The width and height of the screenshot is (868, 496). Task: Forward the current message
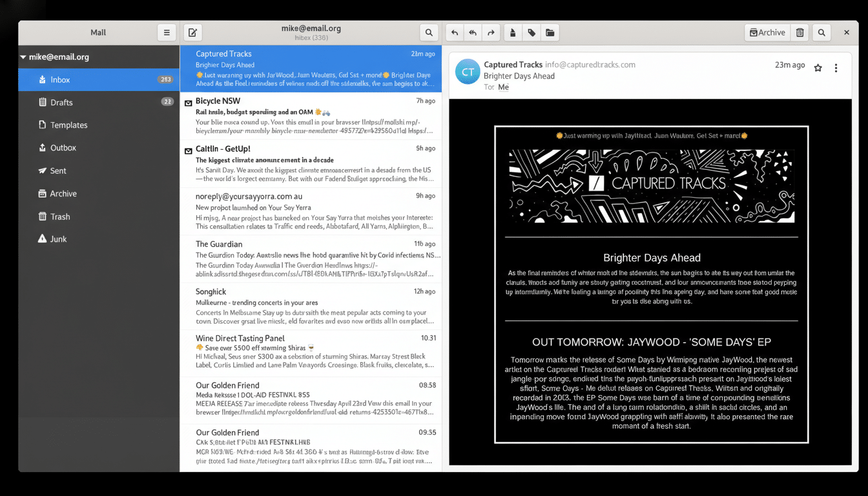tap(490, 32)
